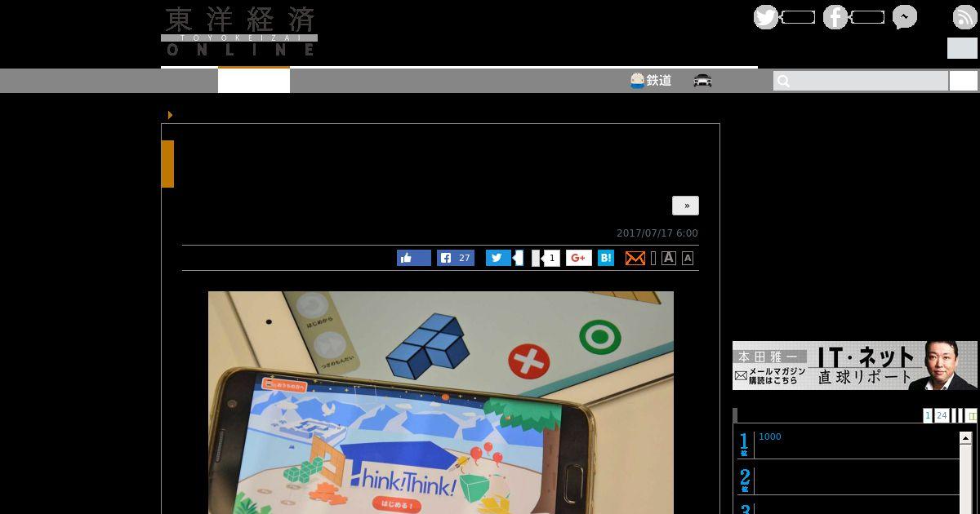Viewport: 980px width, 514px height.
Task: Select the highlighted white tab in the navigation bar
Action: tap(254, 81)
